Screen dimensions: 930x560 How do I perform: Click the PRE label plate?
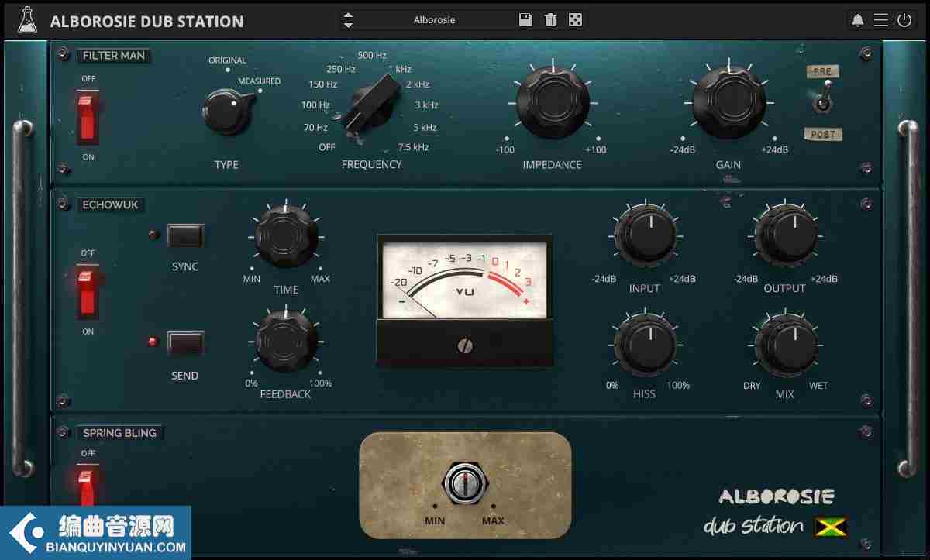823,71
